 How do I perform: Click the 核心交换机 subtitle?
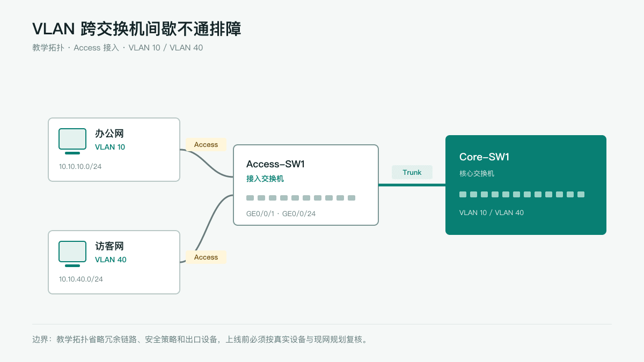[x=477, y=174]
